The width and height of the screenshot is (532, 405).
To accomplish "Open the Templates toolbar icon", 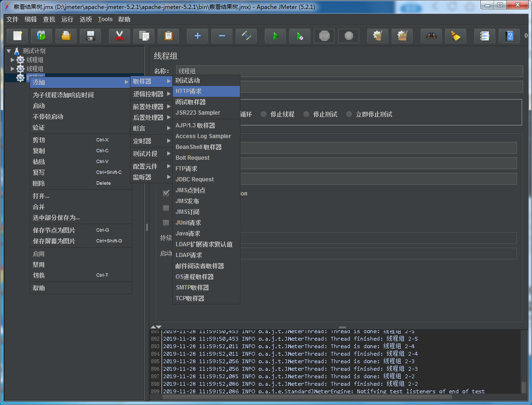I will click(x=41, y=36).
